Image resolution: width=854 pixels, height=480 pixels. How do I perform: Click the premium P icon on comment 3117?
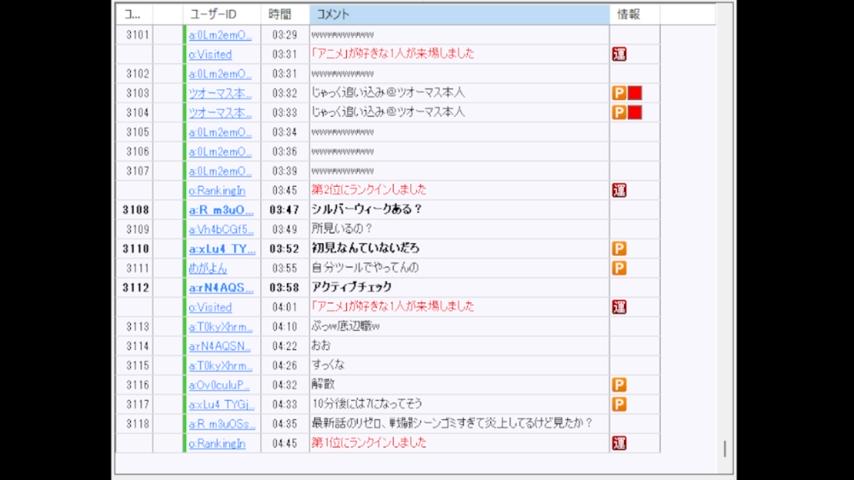point(619,404)
